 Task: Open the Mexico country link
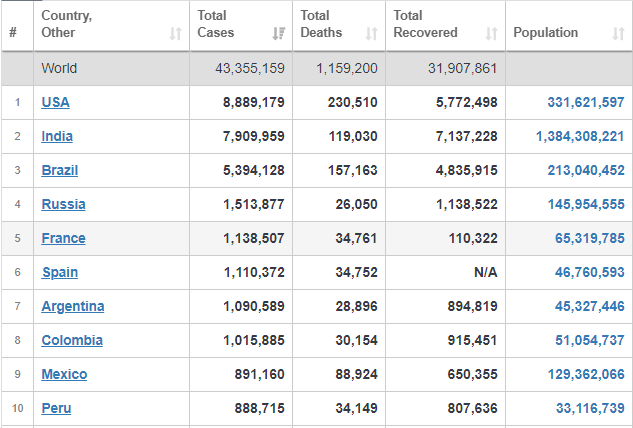(x=64, y=374)
